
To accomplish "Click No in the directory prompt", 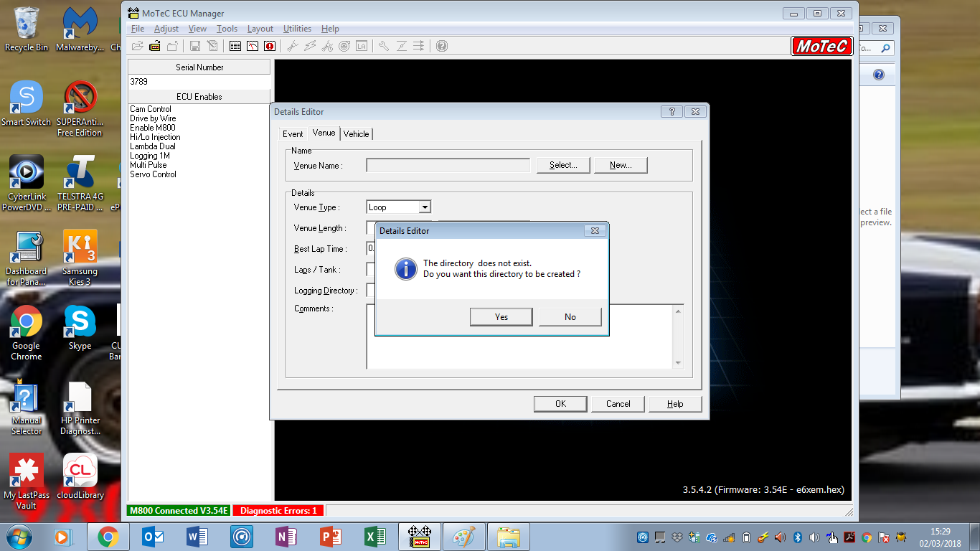I will 570,317.
